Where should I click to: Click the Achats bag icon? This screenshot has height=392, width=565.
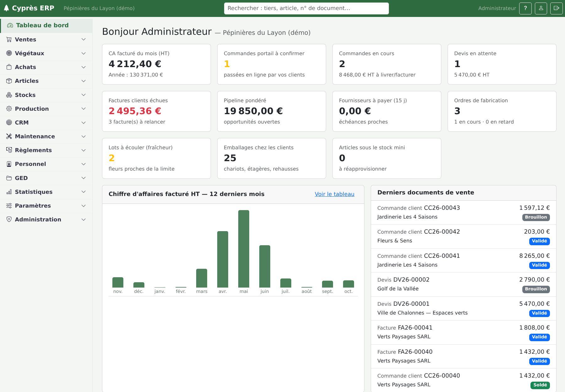(x=9, y=67)
